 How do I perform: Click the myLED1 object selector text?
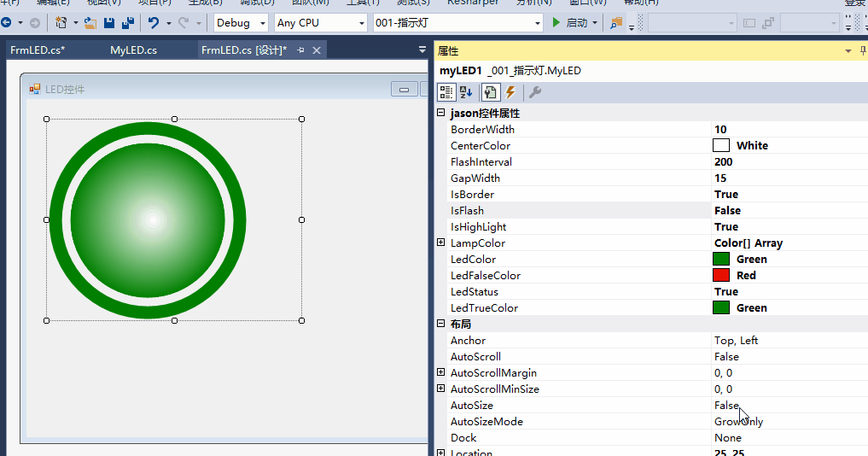click(x=461, y=70)
